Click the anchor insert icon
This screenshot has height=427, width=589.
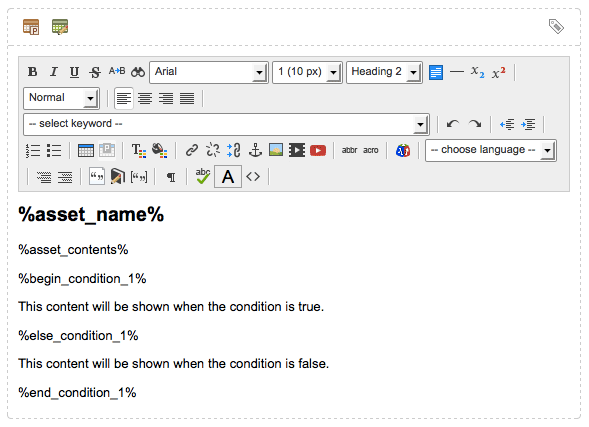[x=255, y=150]
